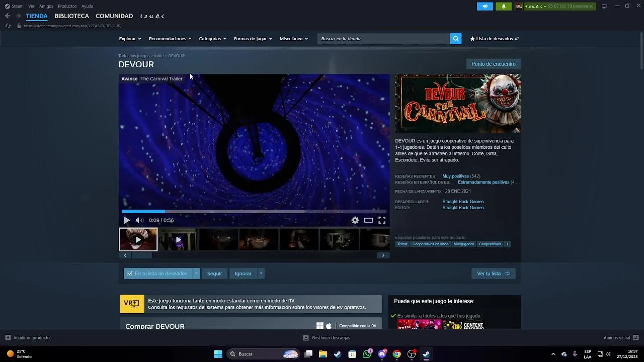
Task: Show hidden system tray icons
Action: pos(553,354)
